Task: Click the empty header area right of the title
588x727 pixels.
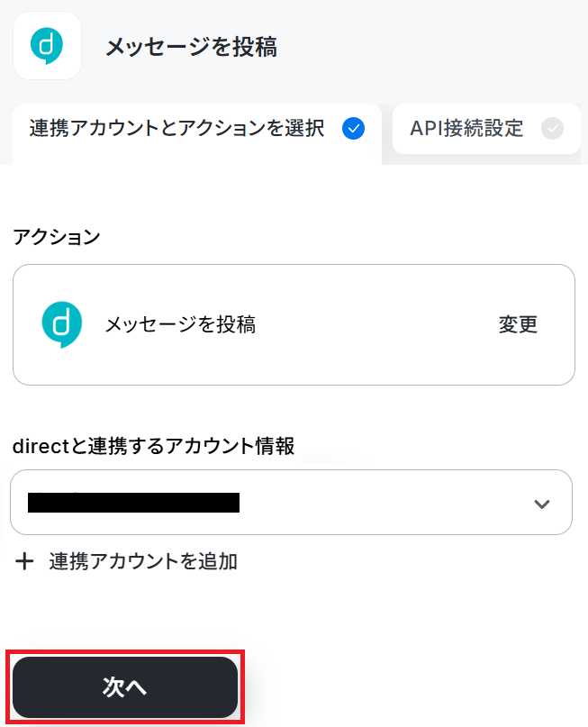Action: (x=431, y=46)
